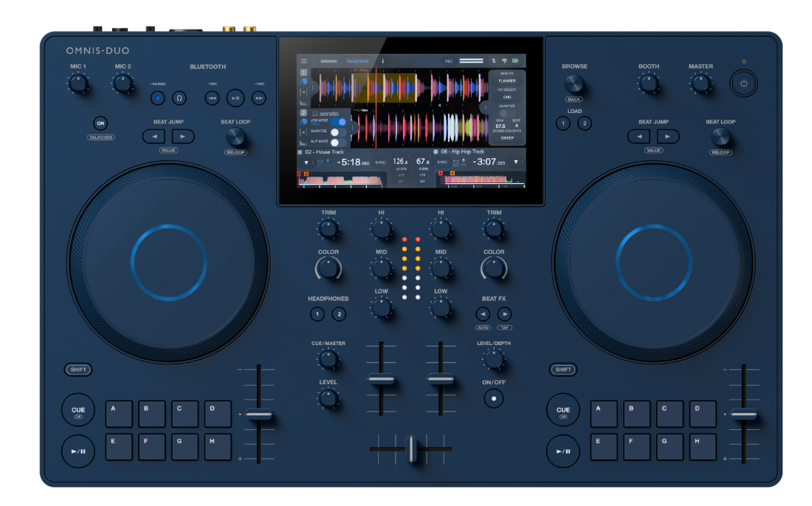Open the hamburger menu on the touchscreen
The height and width of the screenshot is (506, 812).
coord(303,61)
